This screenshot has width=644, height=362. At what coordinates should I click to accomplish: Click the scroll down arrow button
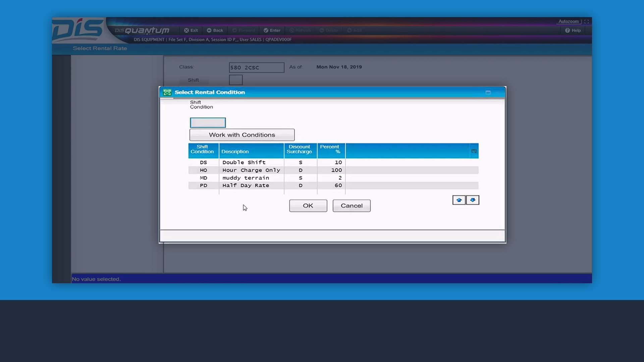473,200
